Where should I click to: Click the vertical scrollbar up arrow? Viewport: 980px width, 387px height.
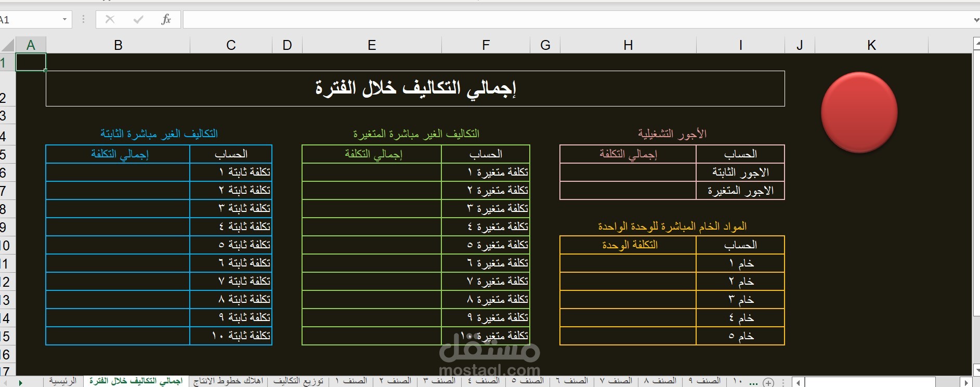(976, 44)
